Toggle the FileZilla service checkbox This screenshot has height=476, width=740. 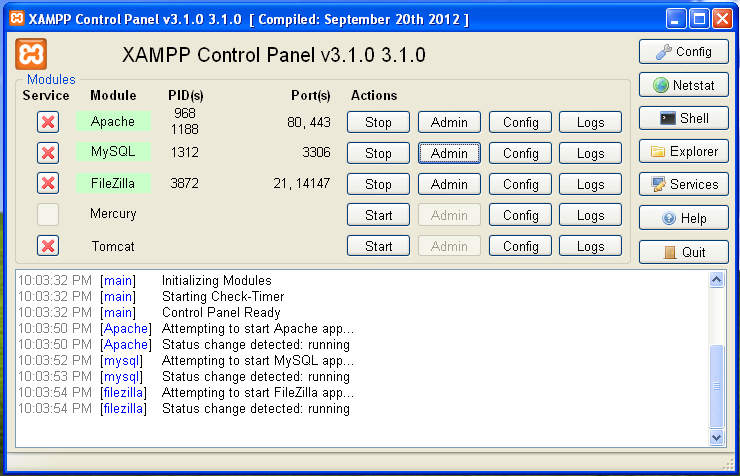click(x=48, y=183)
